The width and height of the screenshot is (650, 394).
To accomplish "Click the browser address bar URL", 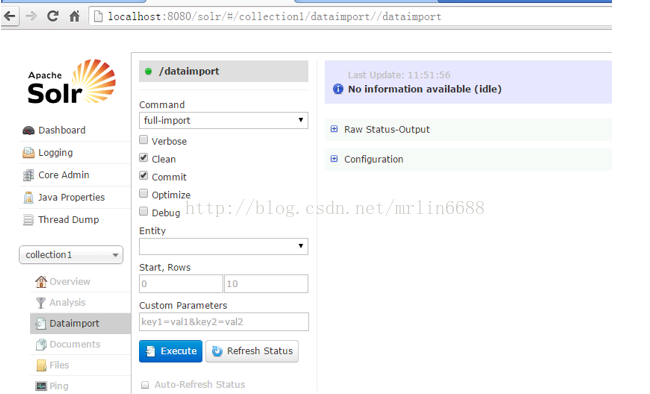I will [275, 16].
